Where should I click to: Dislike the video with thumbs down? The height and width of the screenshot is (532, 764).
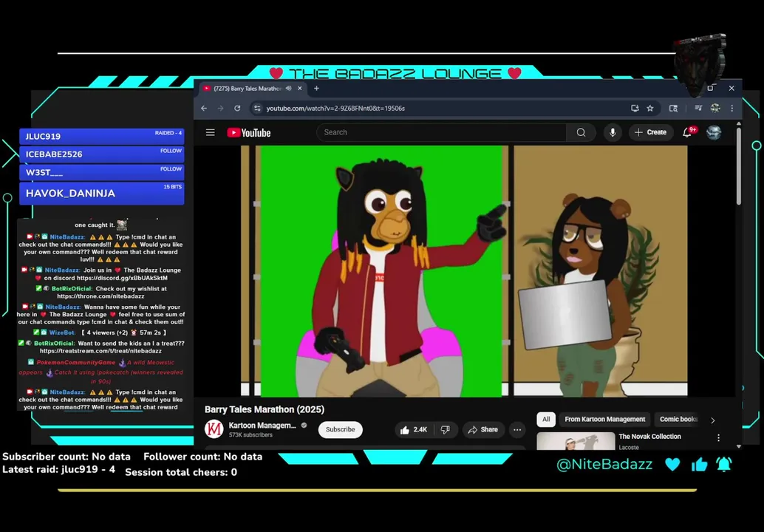446,430
